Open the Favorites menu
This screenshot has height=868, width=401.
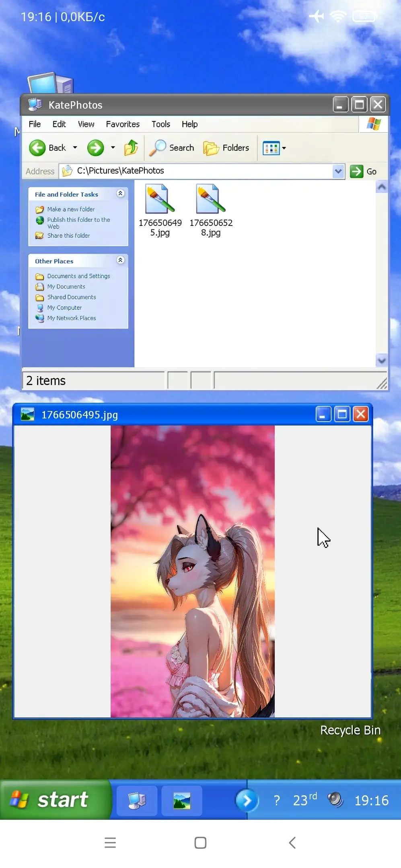(123, 124)
